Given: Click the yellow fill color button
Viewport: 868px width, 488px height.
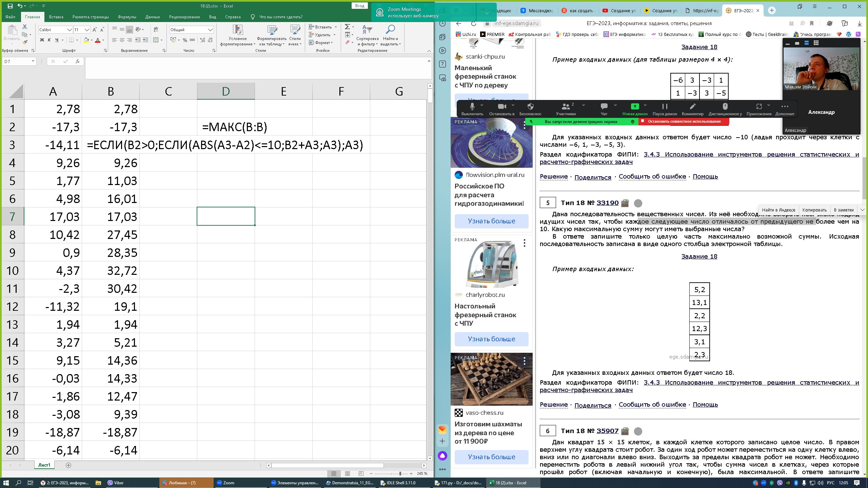Looking at the screenshot, I should (x=86, y=40).
